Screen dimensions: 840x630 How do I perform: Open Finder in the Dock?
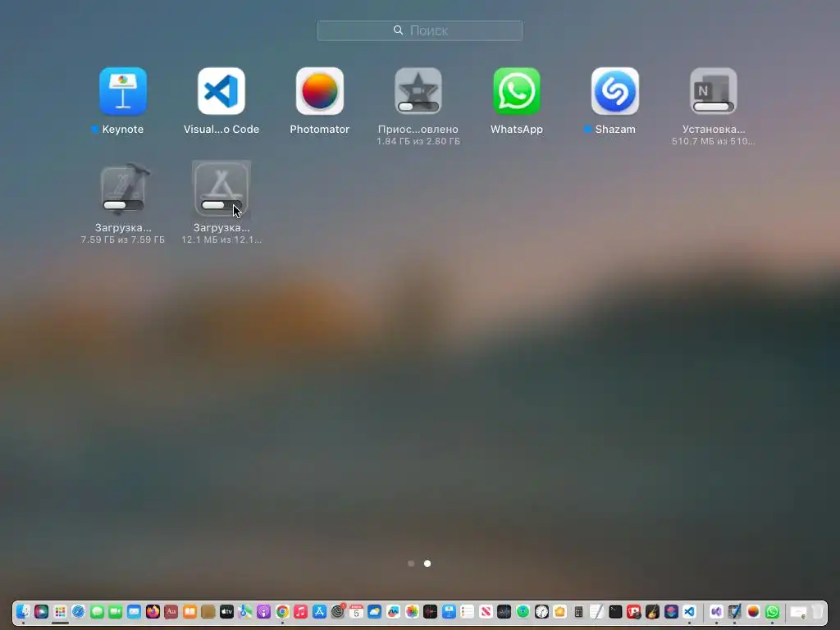23,612
